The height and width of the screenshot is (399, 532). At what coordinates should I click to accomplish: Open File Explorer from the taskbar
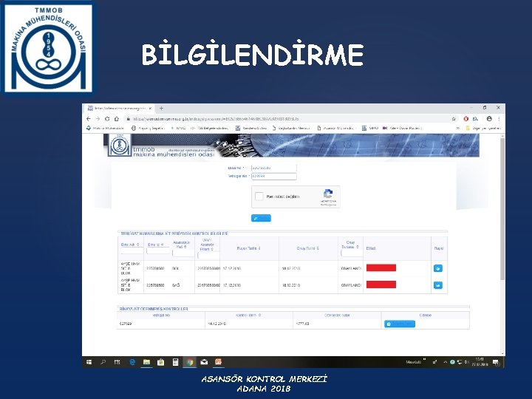(146, 362)
